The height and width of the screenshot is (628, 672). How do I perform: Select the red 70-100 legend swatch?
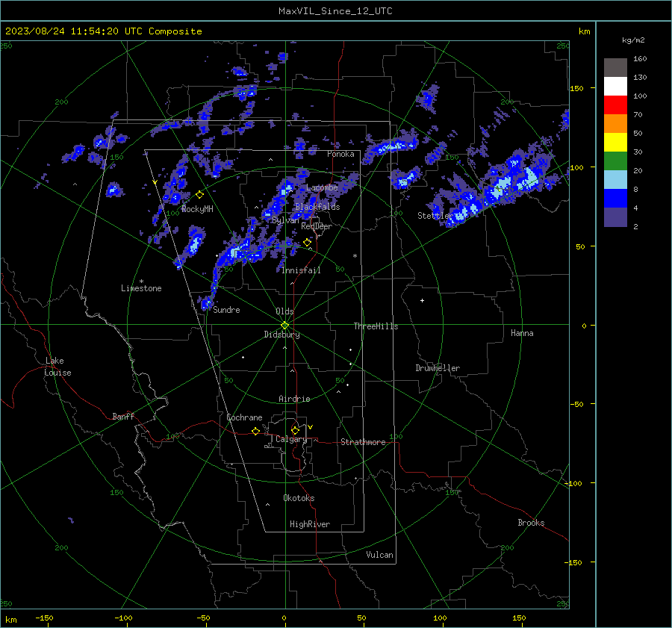pyautogui.click(x=615, y=105)
